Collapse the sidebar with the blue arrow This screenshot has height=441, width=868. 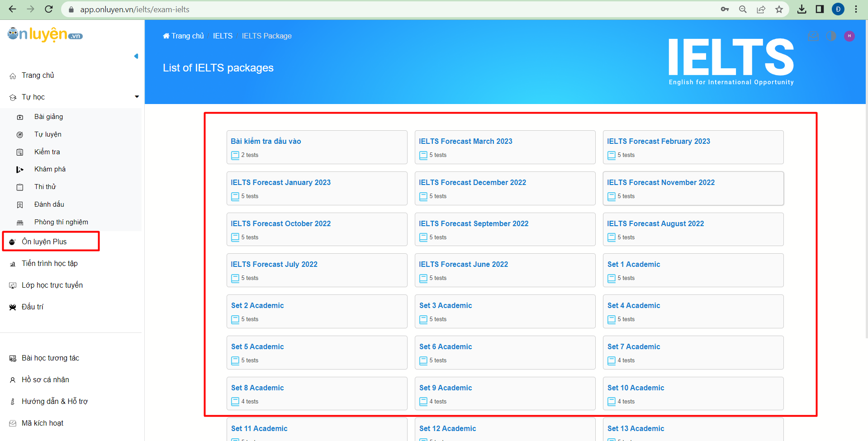click(136, 56)
